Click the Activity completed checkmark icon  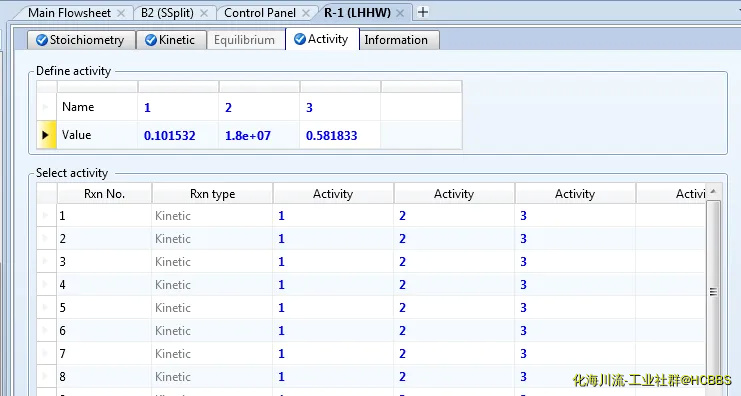coord(300,39)
